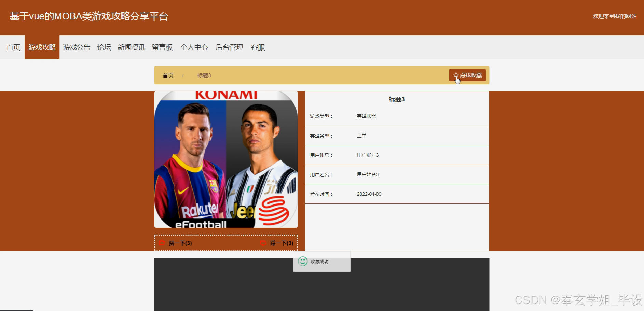Enter the 后台管理 admin panel

point(229,47)
